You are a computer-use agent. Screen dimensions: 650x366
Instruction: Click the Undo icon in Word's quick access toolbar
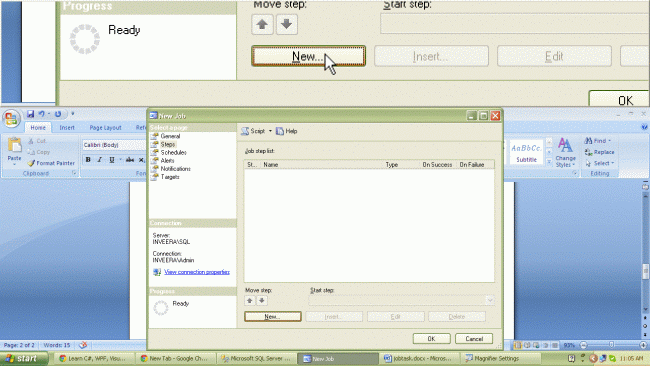pos(41,114)
